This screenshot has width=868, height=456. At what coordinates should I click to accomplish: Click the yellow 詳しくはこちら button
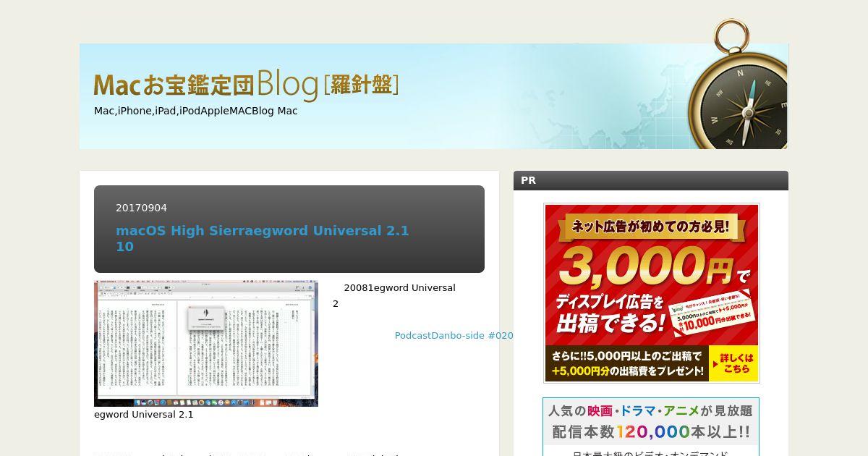pos(733,364)
